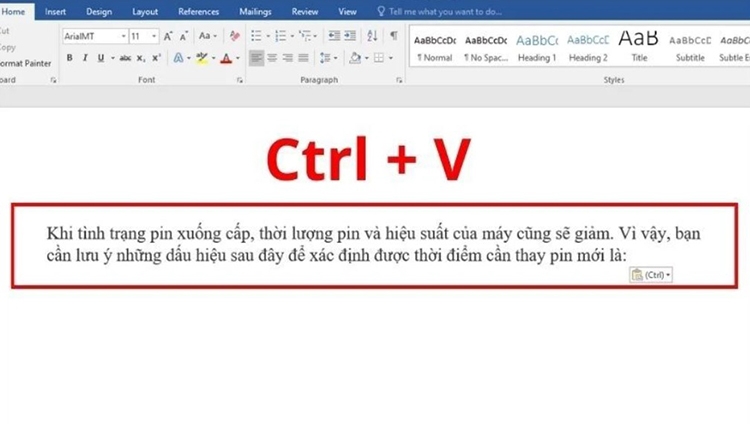Toggle Italic formatting
Screen dimensions: 750x424
pyautogui.click(x=85, y=58)
